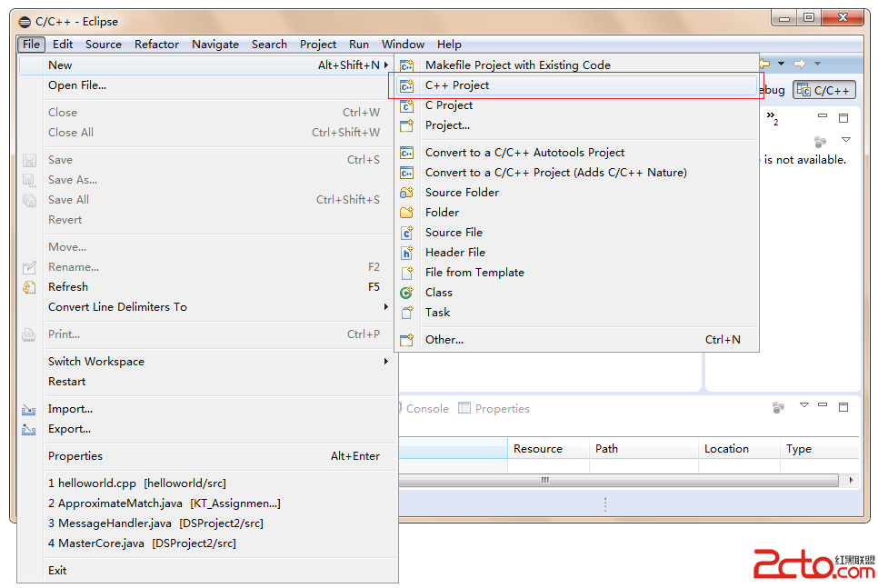The height and width of the screenshot is (588, 878).
Task: Reopen recent file ApproximateMatch.java
Action: coord(209,503)
